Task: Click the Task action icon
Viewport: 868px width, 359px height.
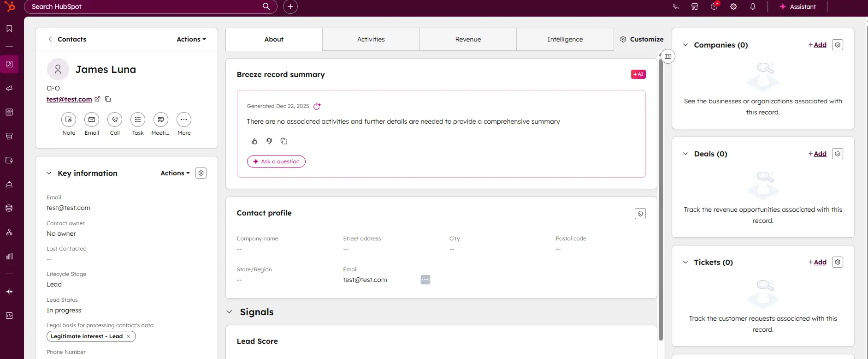Action: [x=138, y=120]
